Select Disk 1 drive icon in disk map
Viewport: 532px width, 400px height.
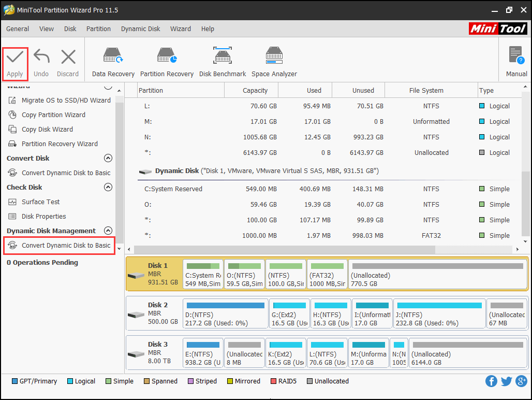(x=136, y=275)
